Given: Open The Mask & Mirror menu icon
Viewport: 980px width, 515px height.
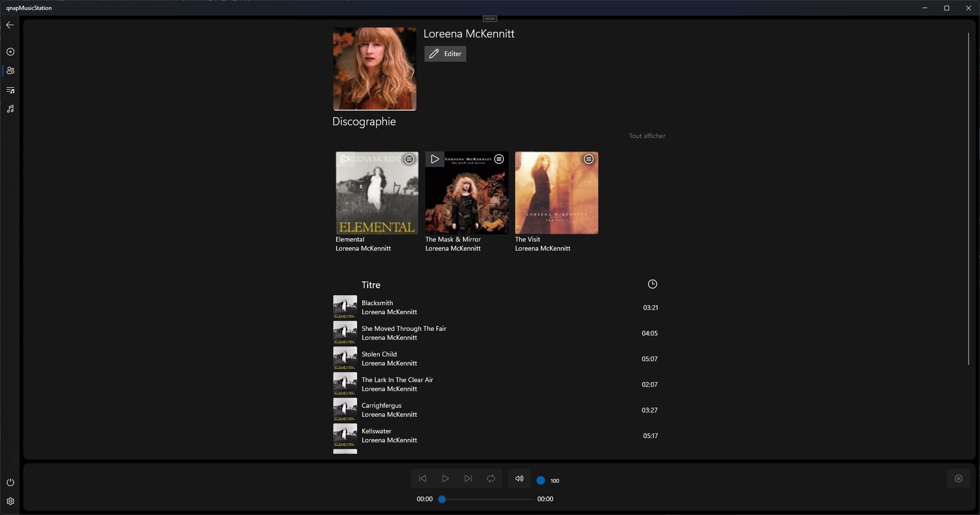Looking at the screenshot, I should point(499,159).
